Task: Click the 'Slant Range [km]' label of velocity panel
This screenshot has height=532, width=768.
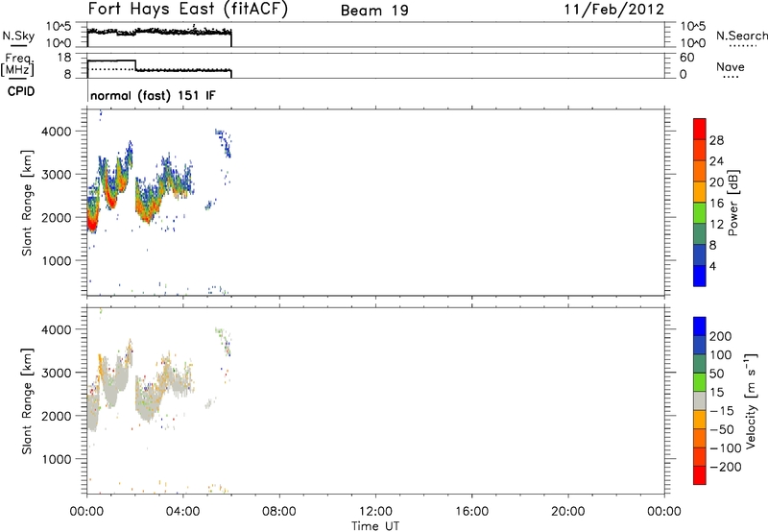Action: click(27, 401)
